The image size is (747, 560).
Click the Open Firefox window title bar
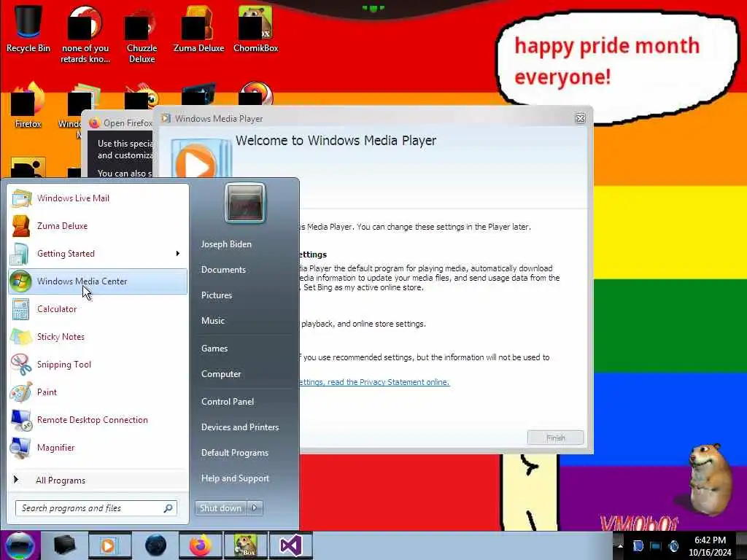click(120, 122)
